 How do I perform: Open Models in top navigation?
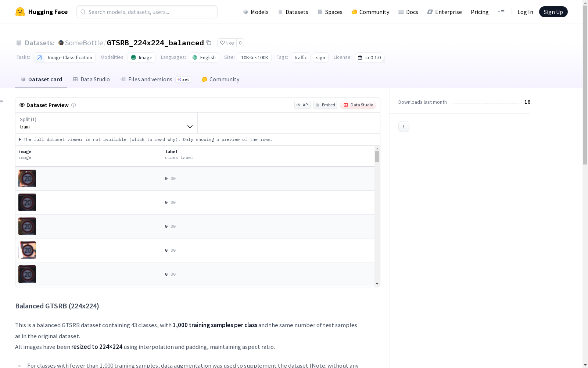click(x=256, y=12)
